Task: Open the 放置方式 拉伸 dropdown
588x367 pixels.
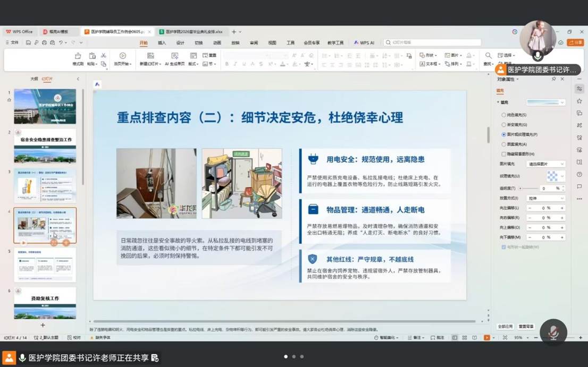Action: pyautogui.click(x=546, y=198)
